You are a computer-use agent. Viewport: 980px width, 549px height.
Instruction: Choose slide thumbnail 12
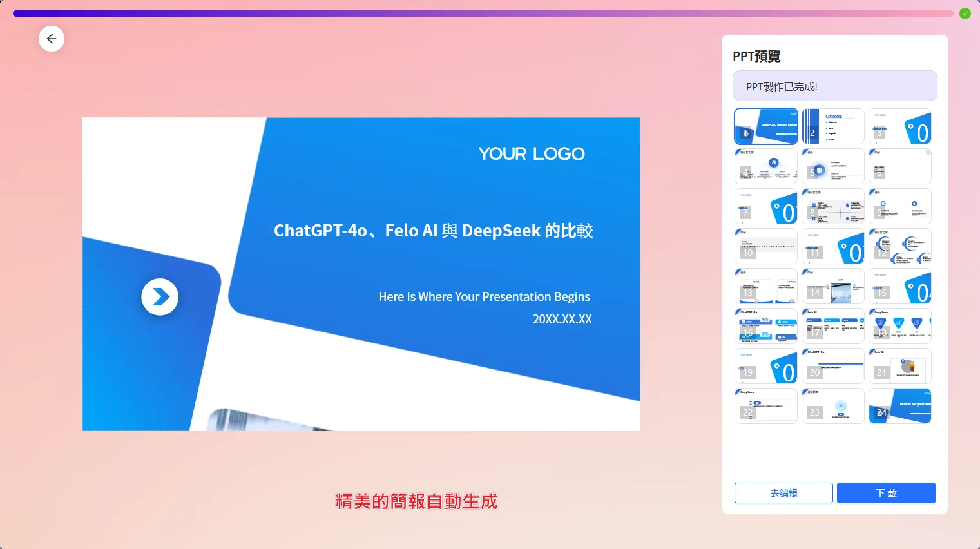[900, 246]
